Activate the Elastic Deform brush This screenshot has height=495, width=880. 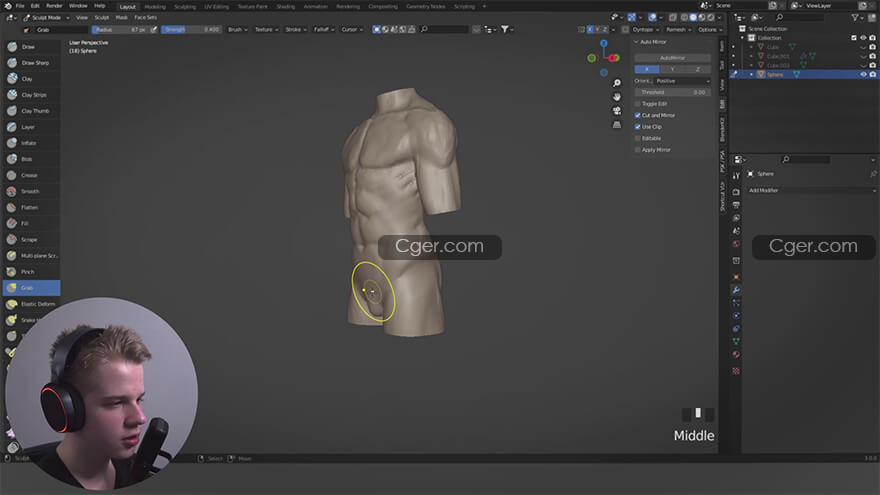pyautogui.click(x=31, y=304)
